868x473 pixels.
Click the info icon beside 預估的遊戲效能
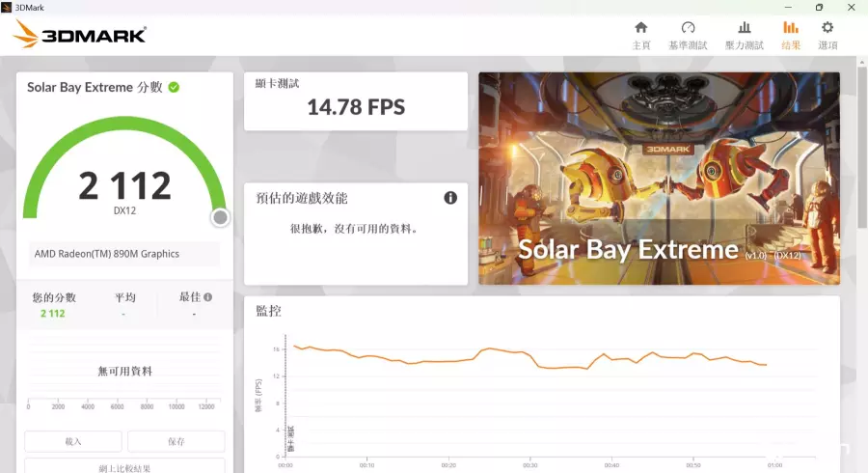pos(450,198)
